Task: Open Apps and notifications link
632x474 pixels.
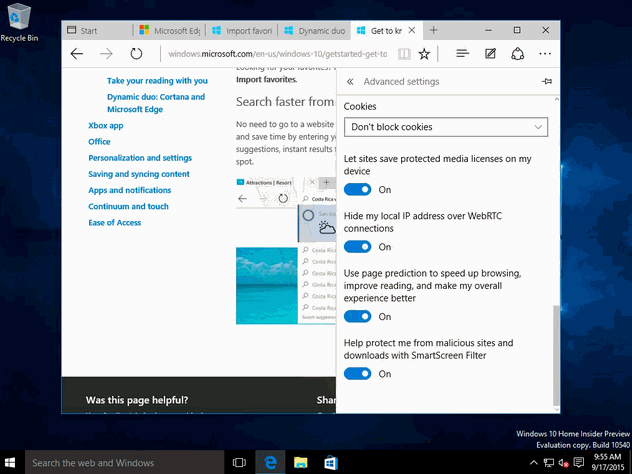Action: pos(129,190)
